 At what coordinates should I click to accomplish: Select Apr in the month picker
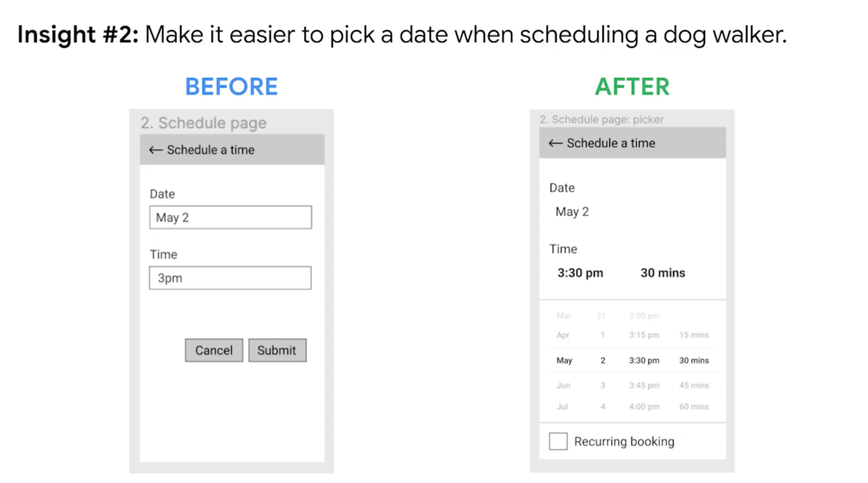563,335
